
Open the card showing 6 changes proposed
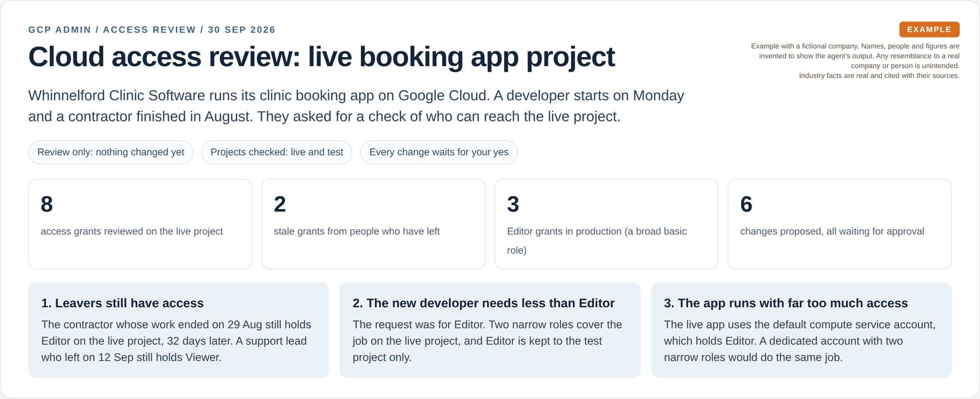[x=840, y=224]
